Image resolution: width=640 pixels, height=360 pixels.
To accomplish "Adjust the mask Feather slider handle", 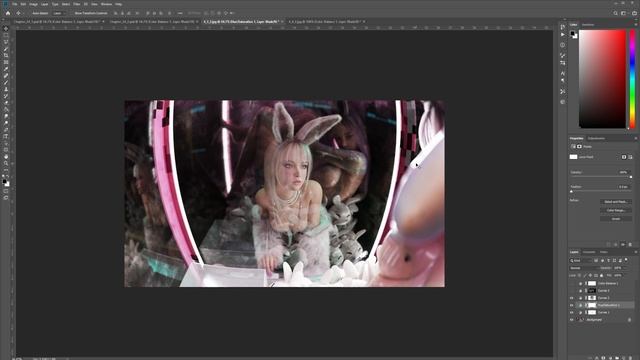I will pos(571,191).
